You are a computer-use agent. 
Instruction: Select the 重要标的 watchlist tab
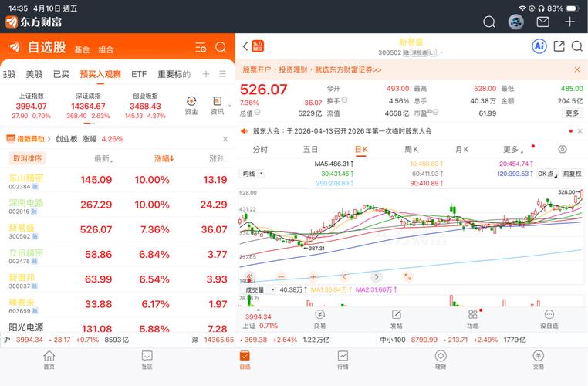coord(174,74)
